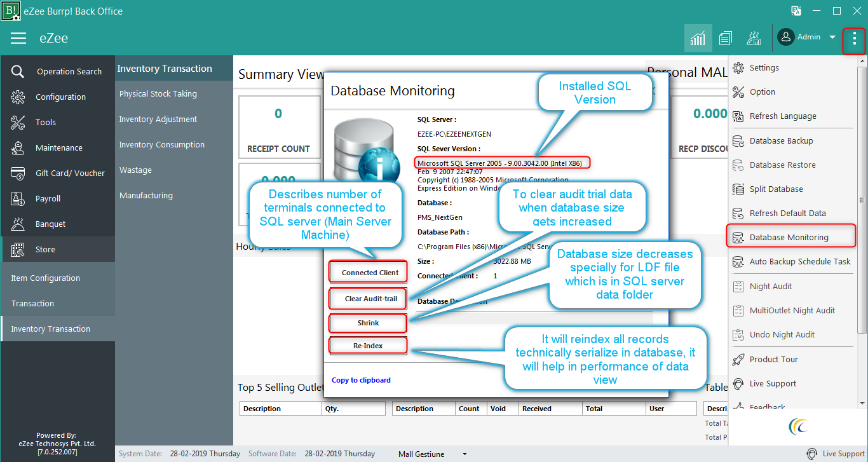Select Transaction under Store
This screenshot has width=868, height=462.
[x=58, y=303]
